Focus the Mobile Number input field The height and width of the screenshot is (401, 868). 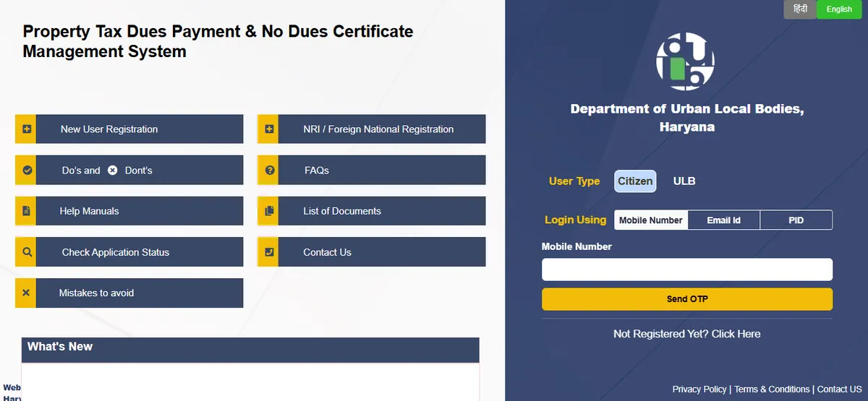[x=686, y=270]
